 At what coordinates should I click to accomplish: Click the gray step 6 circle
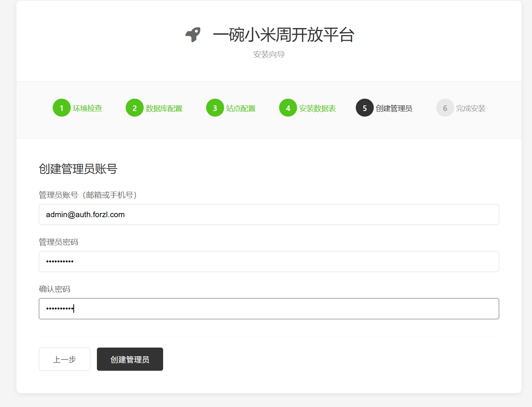445,108
